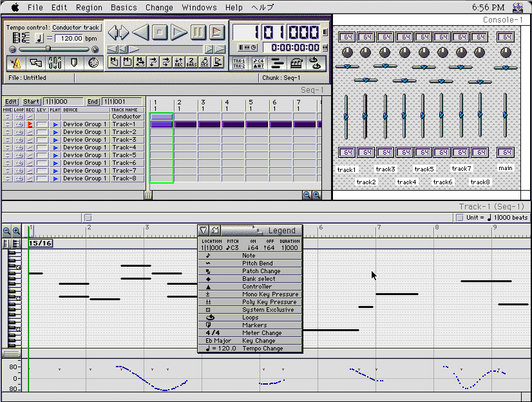The height and width of the screenshot is (402, 532).
Task: Open the Tempo control Conductor track dropdown
Action: [75, 28]
